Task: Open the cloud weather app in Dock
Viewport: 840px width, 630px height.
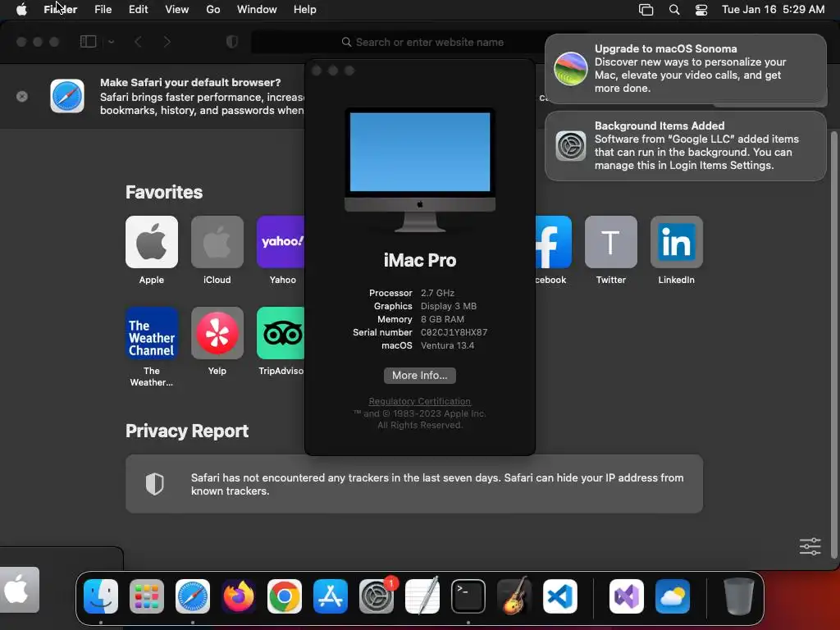Action: [x=673, y=596]
